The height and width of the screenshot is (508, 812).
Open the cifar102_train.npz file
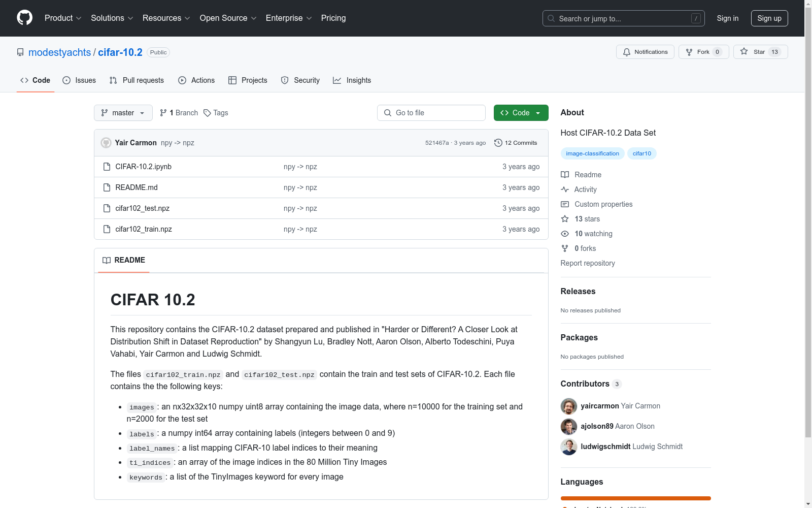point(144,229)
